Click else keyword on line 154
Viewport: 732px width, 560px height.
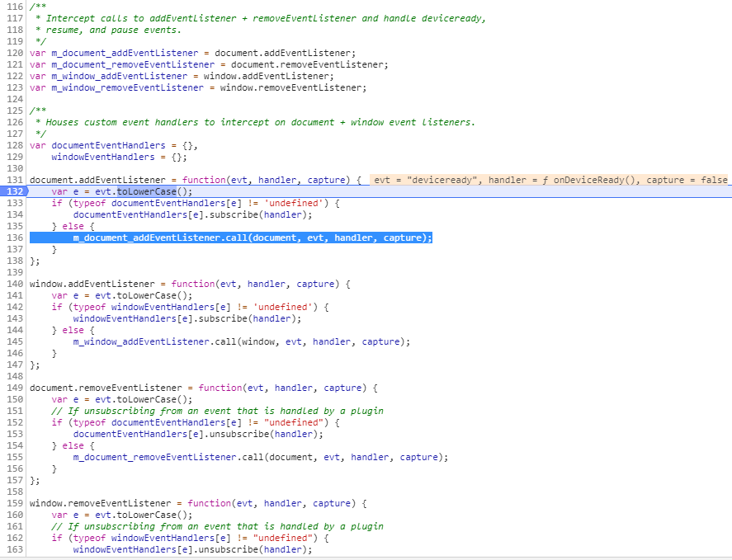[73, 445]
